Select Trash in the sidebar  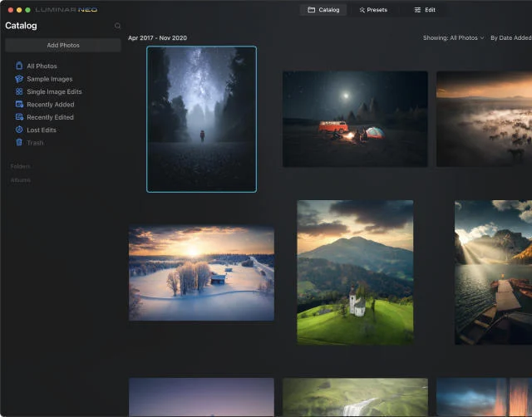35,143
